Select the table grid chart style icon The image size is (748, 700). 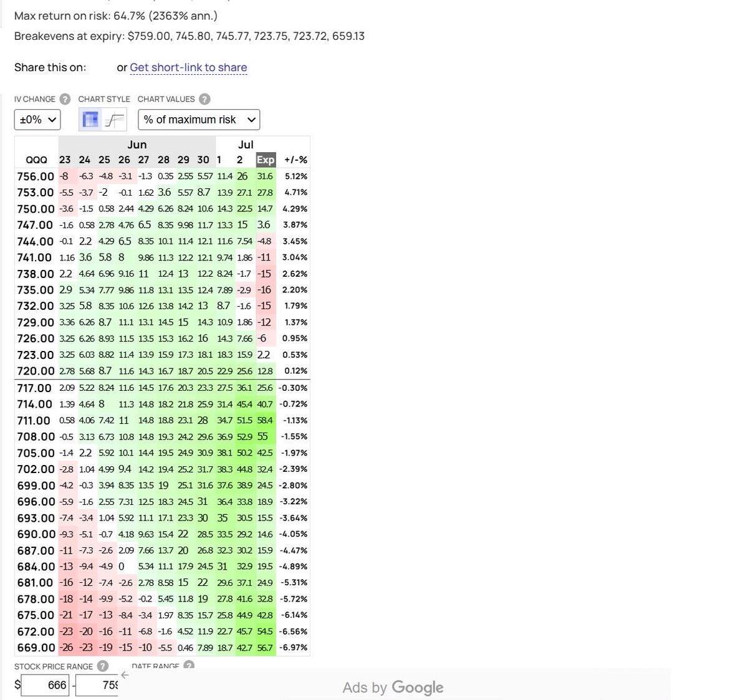point(91,119)
